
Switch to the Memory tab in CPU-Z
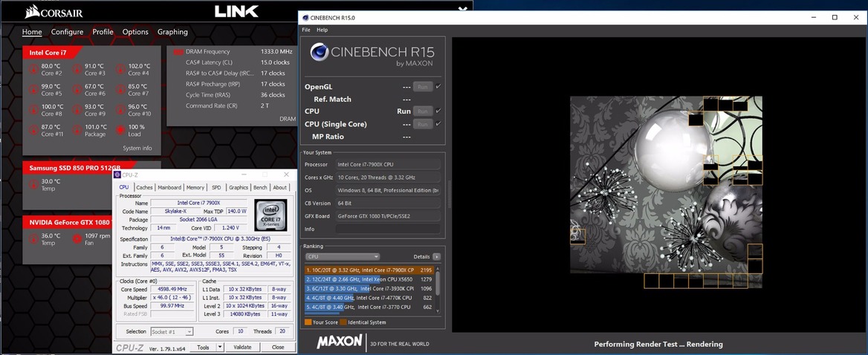(x=195, y=187)
